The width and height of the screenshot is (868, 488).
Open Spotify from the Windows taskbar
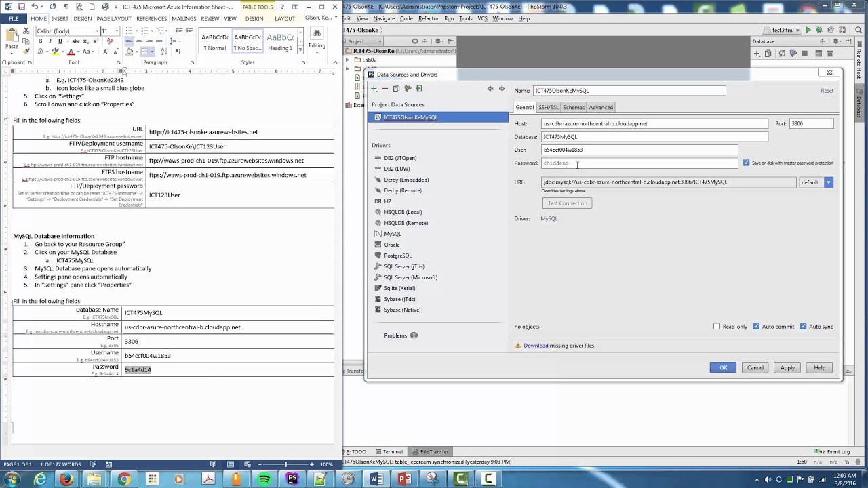tap(264, 479)
